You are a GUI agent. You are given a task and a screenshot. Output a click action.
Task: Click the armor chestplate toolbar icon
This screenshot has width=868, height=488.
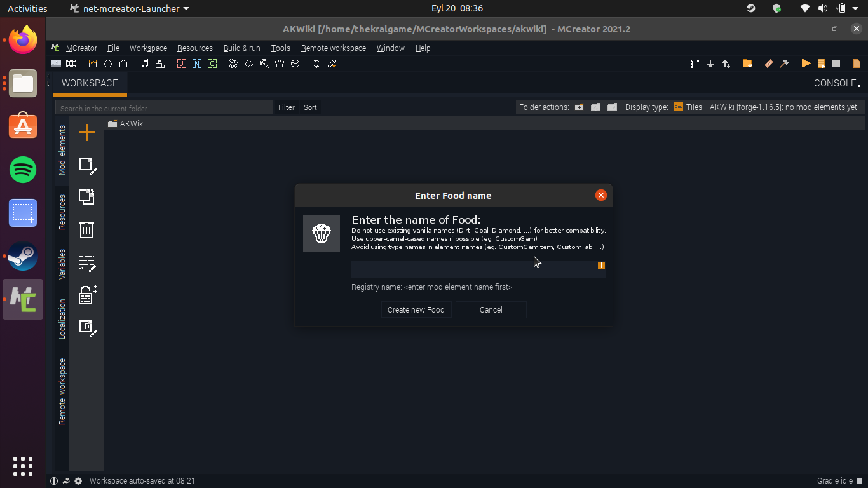280,64
